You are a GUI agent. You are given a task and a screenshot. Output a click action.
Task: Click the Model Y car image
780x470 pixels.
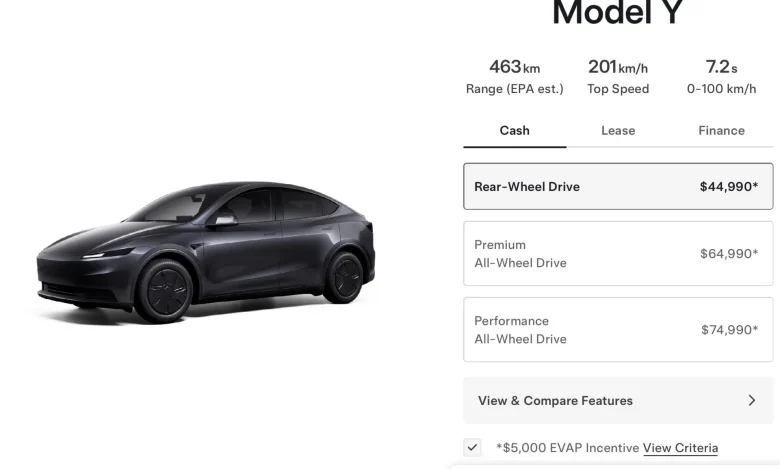[205, 250]
